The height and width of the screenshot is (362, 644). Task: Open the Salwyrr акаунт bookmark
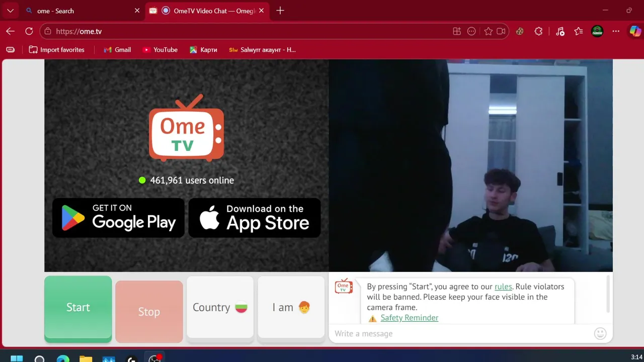pos(262,50)
